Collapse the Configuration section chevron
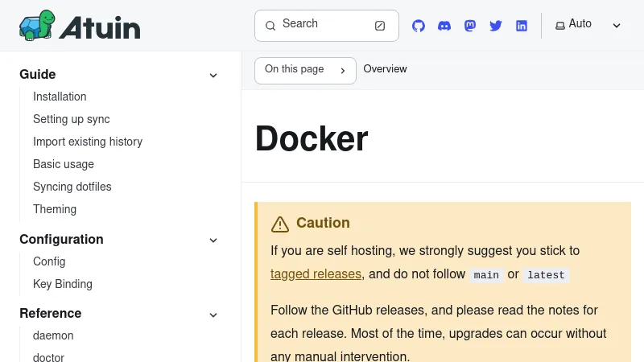This screenshot has width=644, height=362. click(213, 240)
